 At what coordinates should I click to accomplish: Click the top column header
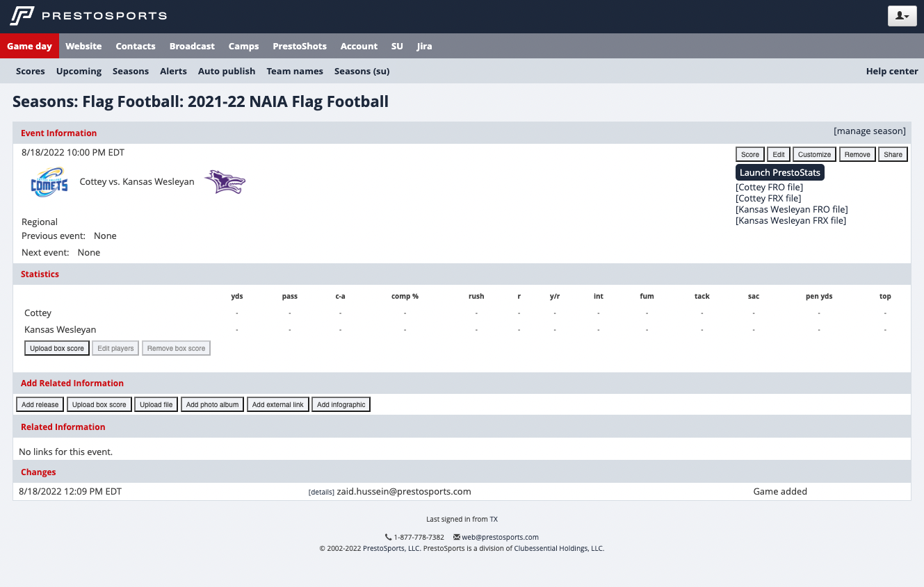[x=885, y=296]
